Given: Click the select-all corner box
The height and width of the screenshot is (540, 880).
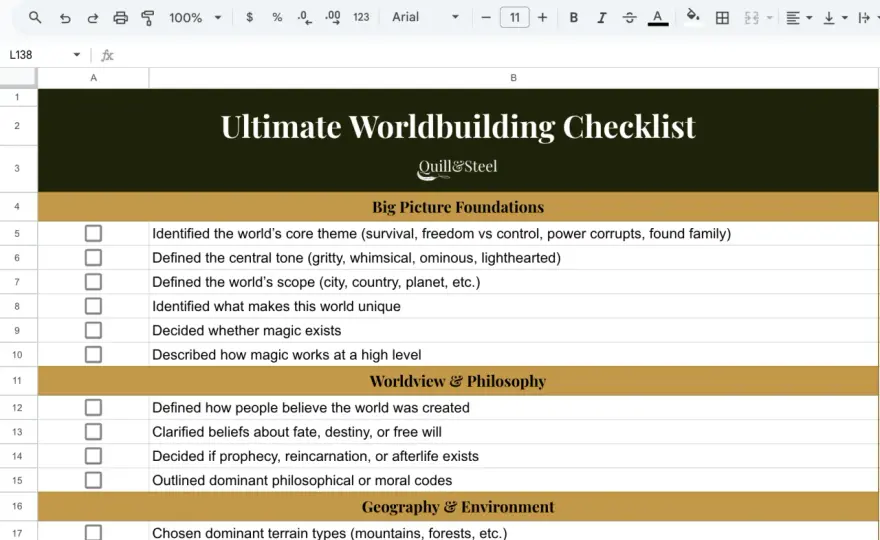Looking at the screenshot, I should point(18,78).
